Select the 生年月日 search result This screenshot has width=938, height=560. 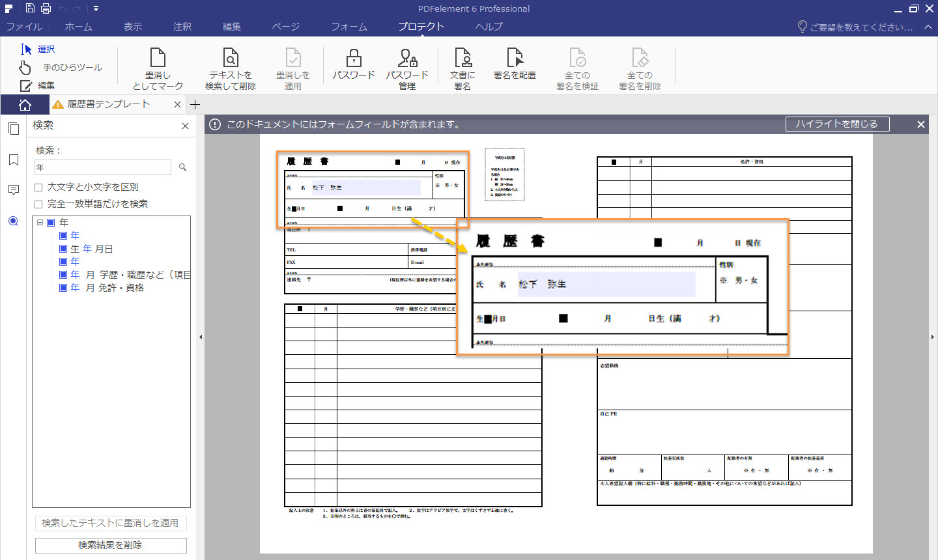pos(92,249)
